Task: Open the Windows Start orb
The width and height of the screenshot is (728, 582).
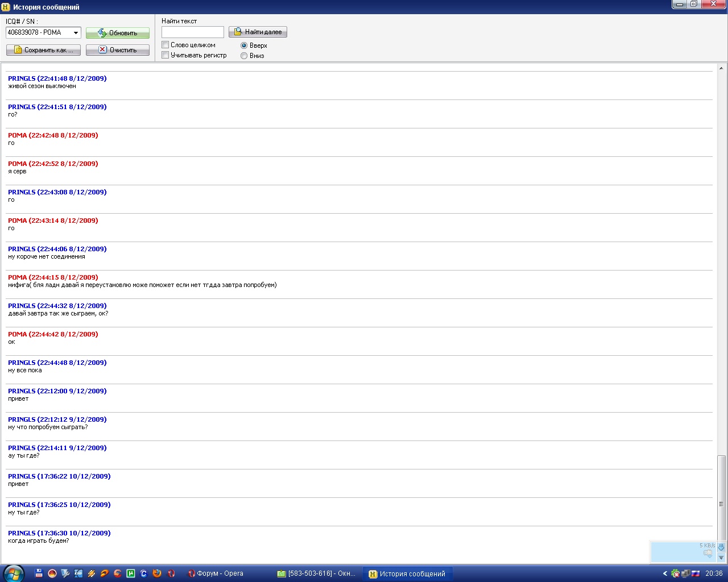Action: pos(14,573)
